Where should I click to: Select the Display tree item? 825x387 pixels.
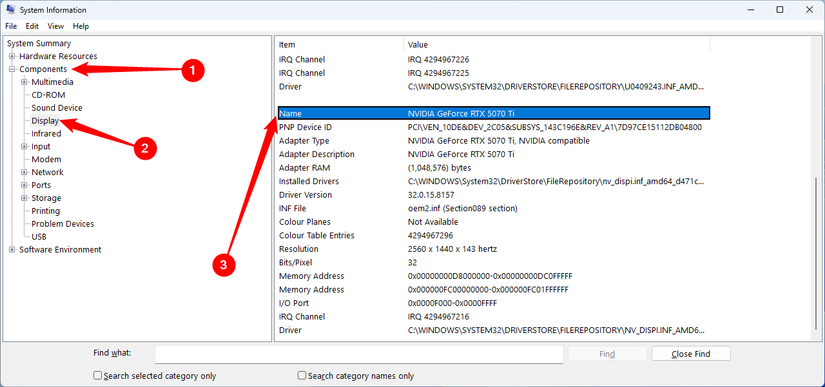(x=45, y=121)
